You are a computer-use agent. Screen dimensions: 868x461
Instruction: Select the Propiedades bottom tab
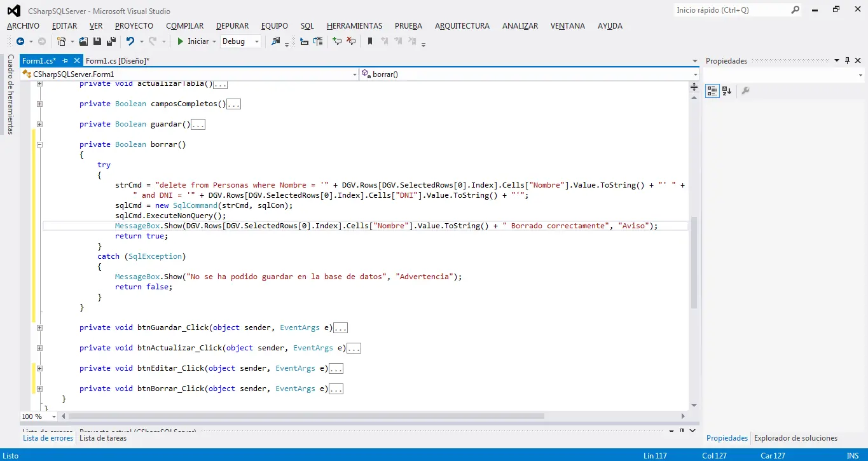(727, 438)
